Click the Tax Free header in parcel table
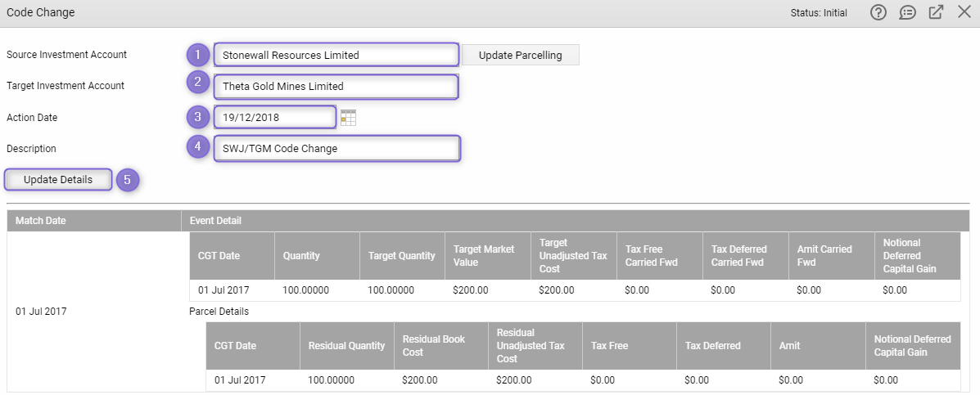 630,346
